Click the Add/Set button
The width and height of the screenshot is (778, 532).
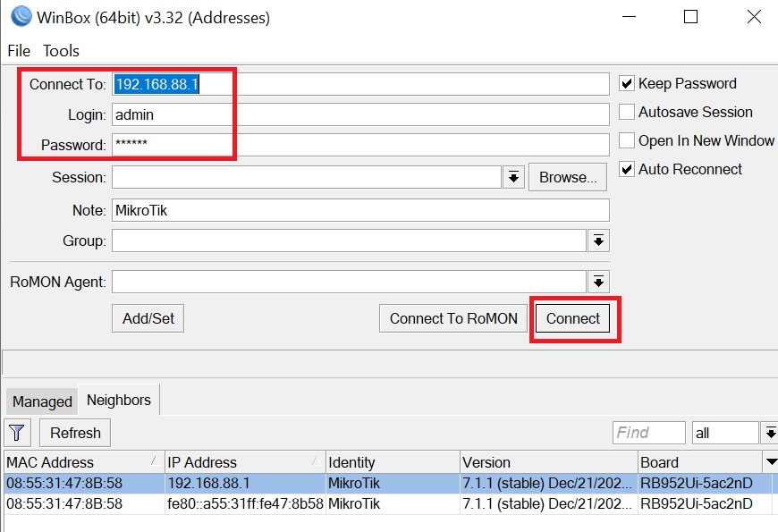click(148, 318)
